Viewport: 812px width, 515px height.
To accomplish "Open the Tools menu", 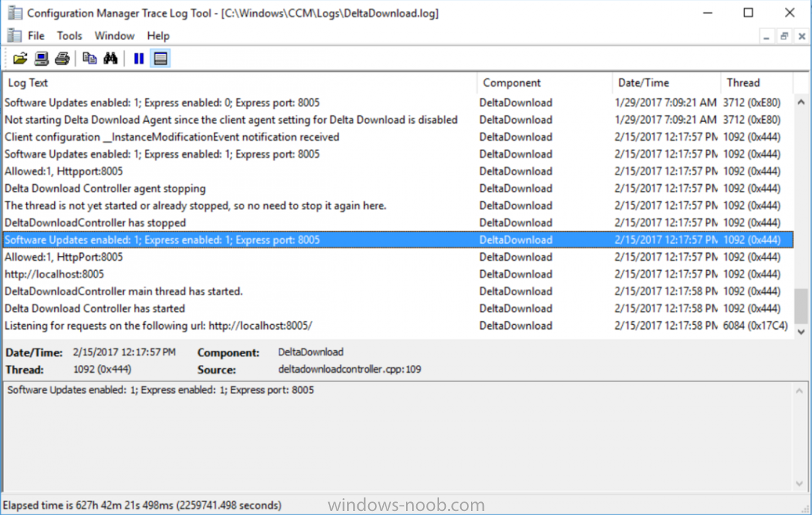I will [69, 36].
